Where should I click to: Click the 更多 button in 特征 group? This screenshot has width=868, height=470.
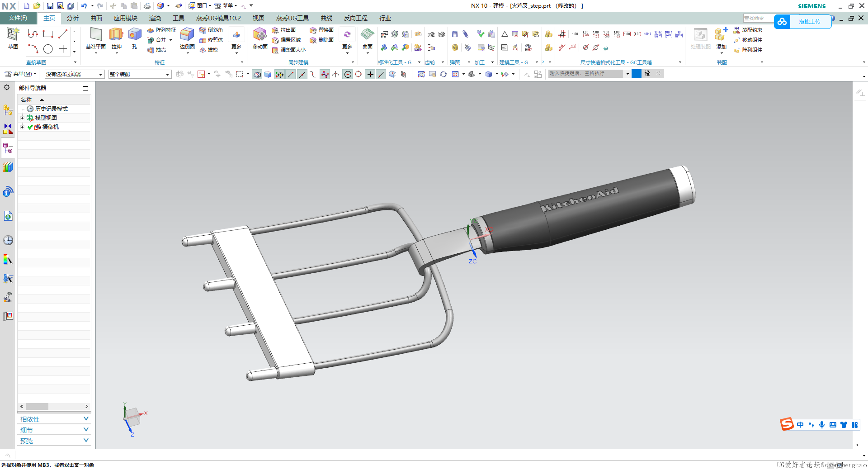point(236,40)
